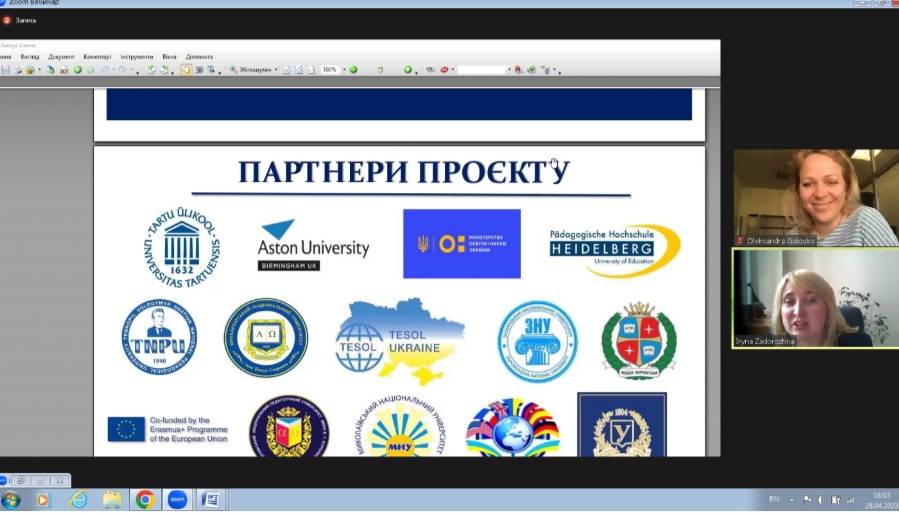The width and height of the screenshot is (899, 515).
Task: Click the green plus icon in toolbar
Action: click(408, 70)
